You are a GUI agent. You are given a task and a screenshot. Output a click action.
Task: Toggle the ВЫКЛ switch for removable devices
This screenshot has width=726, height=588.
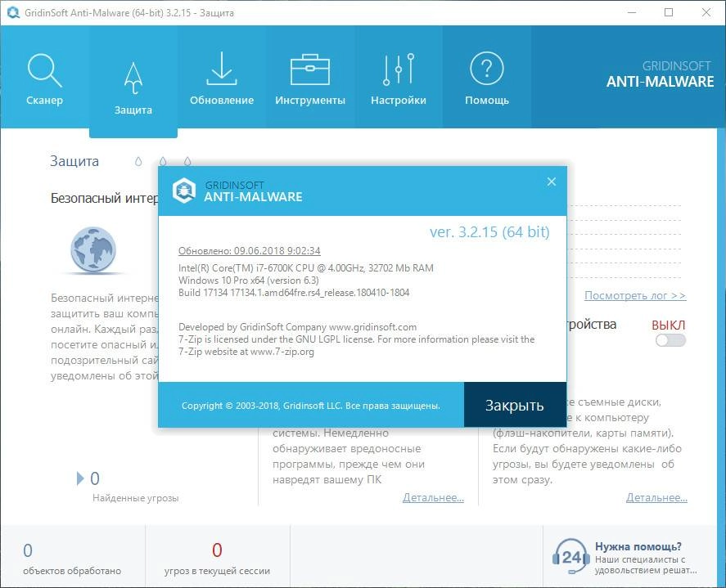click(x=670, y=340)
